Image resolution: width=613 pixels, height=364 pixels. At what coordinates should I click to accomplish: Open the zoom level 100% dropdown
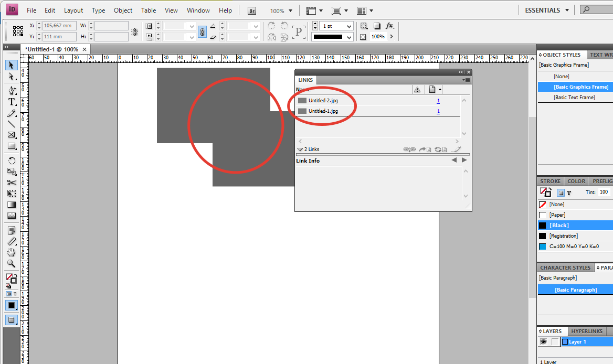[x=290, y=11]
